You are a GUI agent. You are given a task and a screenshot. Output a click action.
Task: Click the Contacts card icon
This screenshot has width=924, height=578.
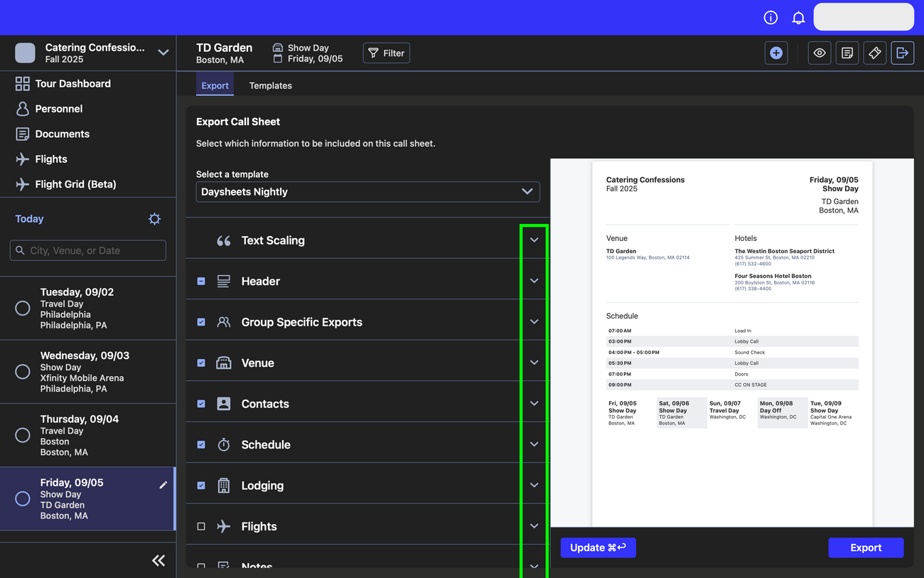pyautogui.click(x=224, y=404)
